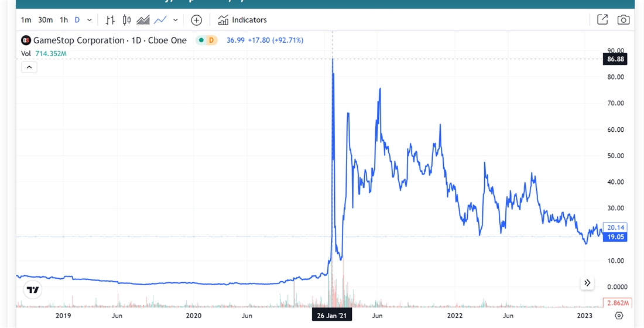Click the compare or add symbol plus icon
The height and width of the screenshot is (328, 644).
[x=197, y=20]
